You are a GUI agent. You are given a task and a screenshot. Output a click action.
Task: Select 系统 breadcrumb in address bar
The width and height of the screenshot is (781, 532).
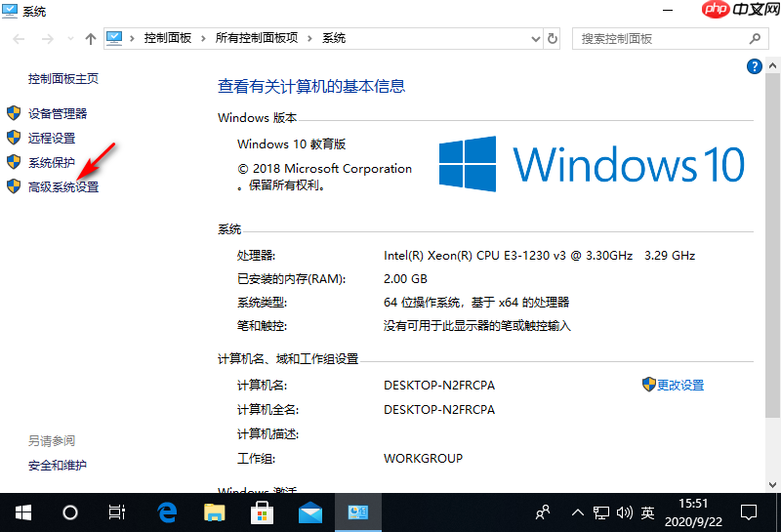(334, 38)
